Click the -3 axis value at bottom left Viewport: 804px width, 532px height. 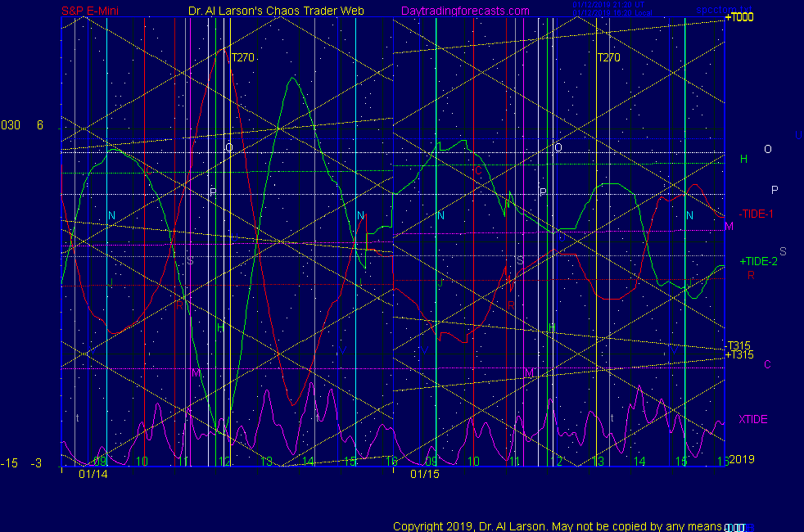click(x=36, y=463)
